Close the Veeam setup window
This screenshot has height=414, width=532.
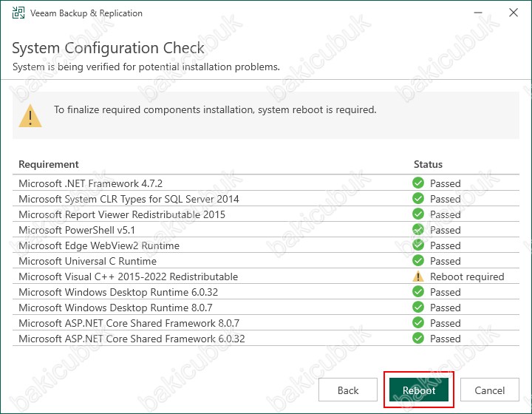[514, 13]
